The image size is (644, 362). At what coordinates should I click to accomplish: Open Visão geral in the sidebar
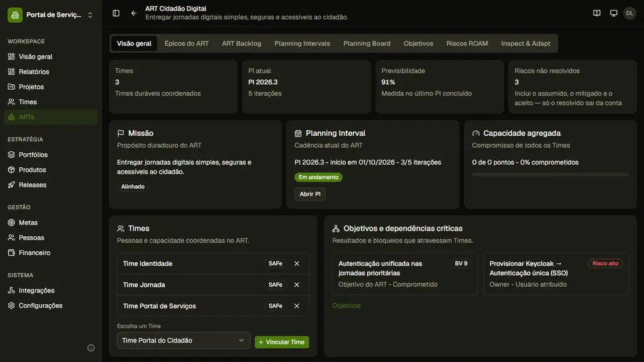point(51,57)
